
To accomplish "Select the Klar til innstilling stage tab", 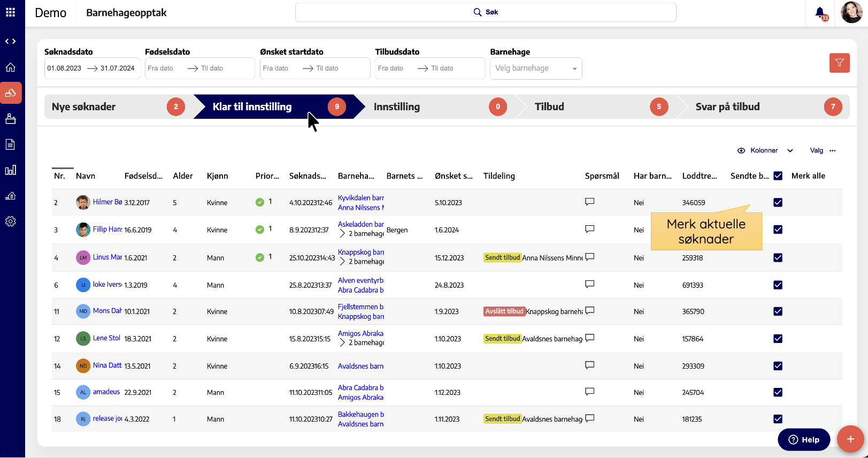I will click(278, 106).
